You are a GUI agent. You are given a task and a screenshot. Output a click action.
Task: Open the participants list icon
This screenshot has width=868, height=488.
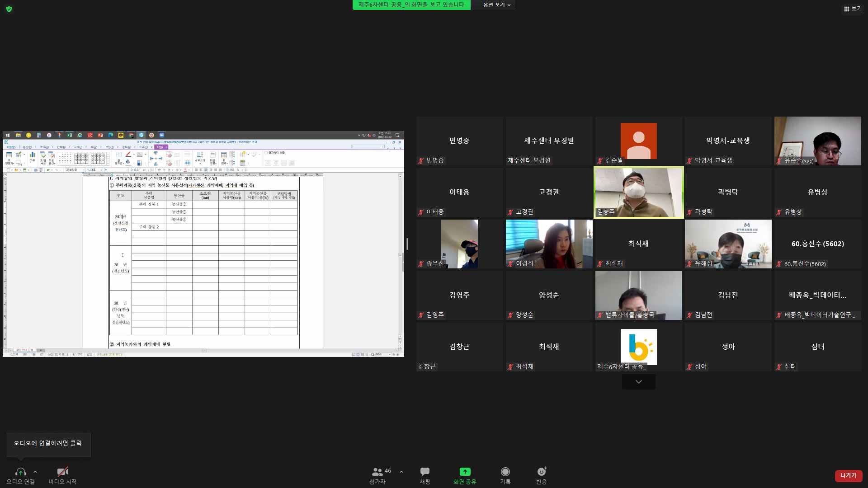click(x=377, y=472)
